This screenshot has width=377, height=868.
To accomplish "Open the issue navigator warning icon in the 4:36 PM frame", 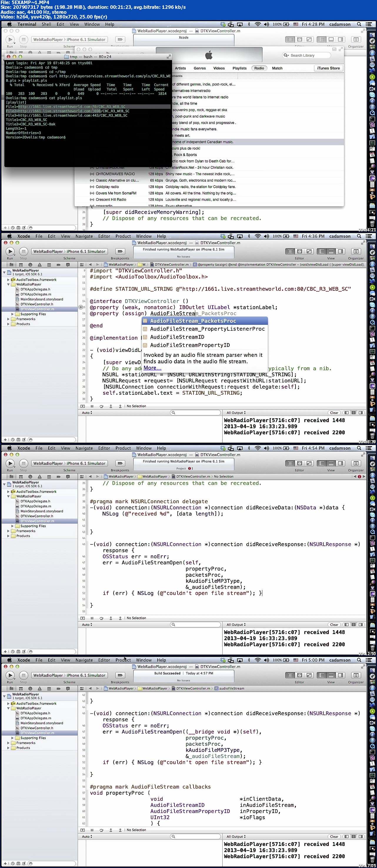I will tap(40, 265).
